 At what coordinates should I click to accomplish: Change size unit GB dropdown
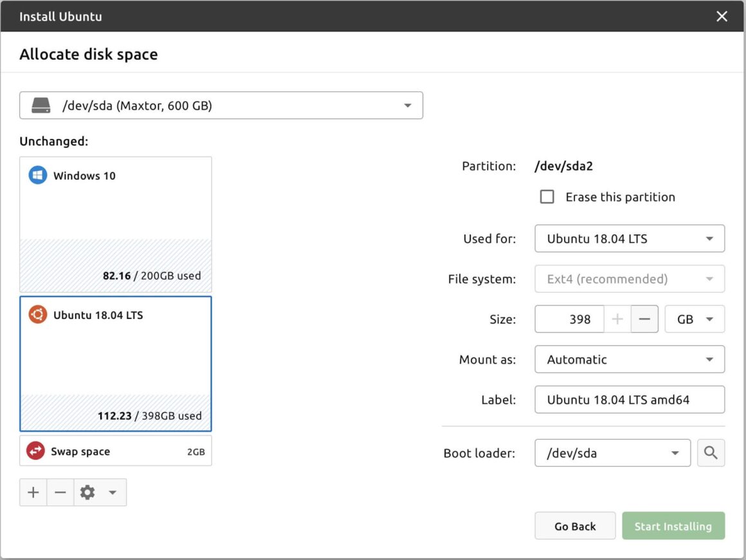pos(695,319)
